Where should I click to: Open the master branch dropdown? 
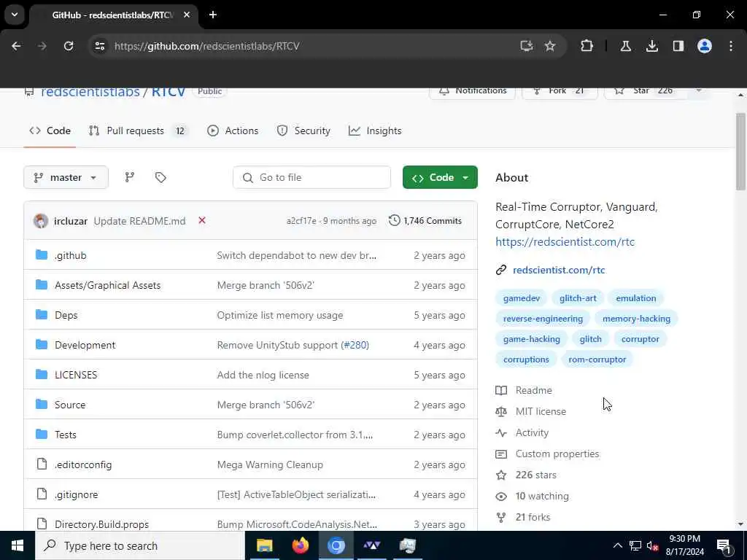(66, 177)
